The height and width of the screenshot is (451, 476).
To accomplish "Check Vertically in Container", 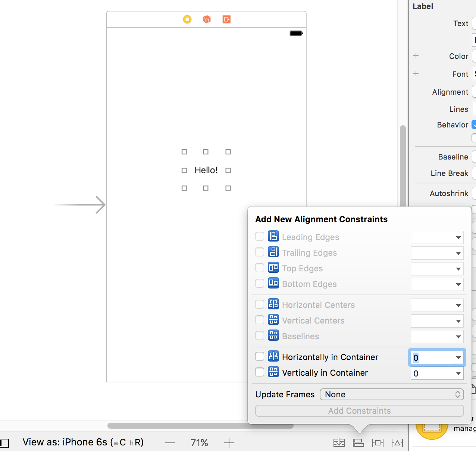I will 260,372.
